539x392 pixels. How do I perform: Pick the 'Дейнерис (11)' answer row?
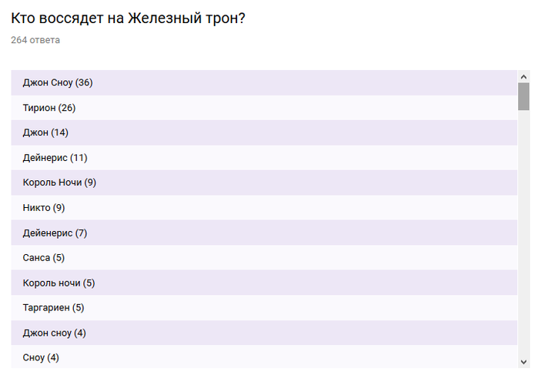click(264, 158)
